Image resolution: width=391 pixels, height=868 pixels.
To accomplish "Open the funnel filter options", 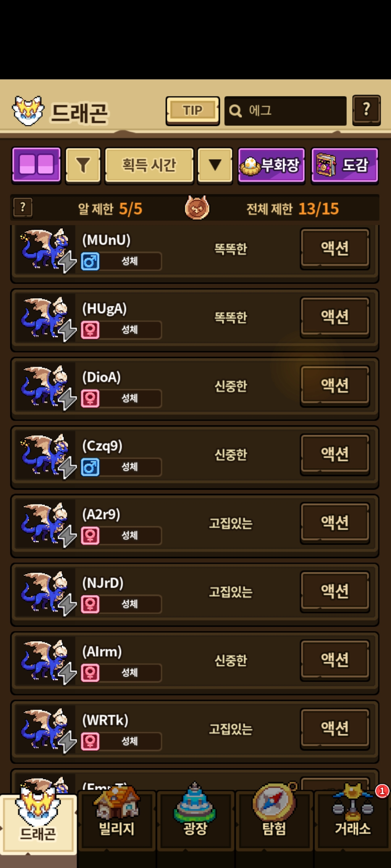I will click(83, 166).
